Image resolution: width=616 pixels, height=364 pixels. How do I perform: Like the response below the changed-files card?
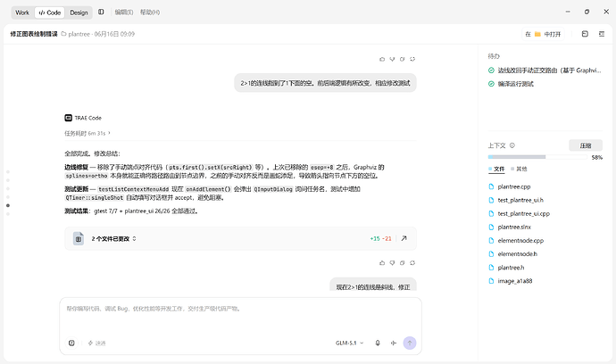click(382, 262)
